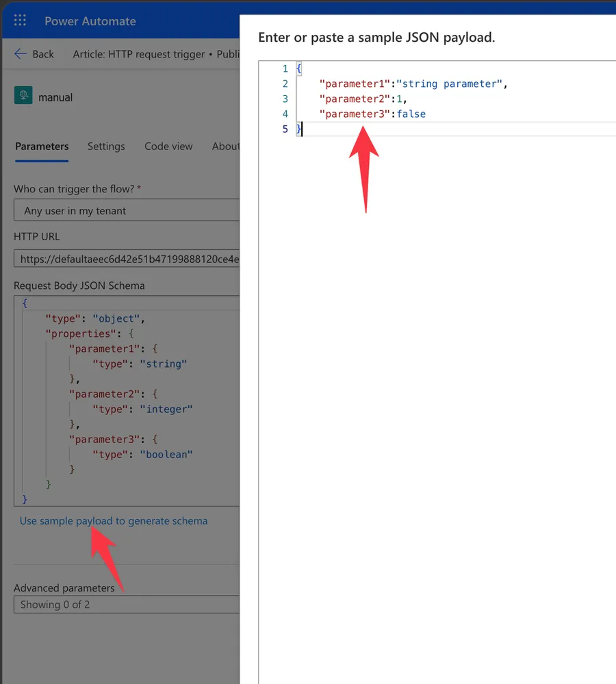Open the app launcher waffle icon
Screen dimensions: 616x684
tap(20, 21)
